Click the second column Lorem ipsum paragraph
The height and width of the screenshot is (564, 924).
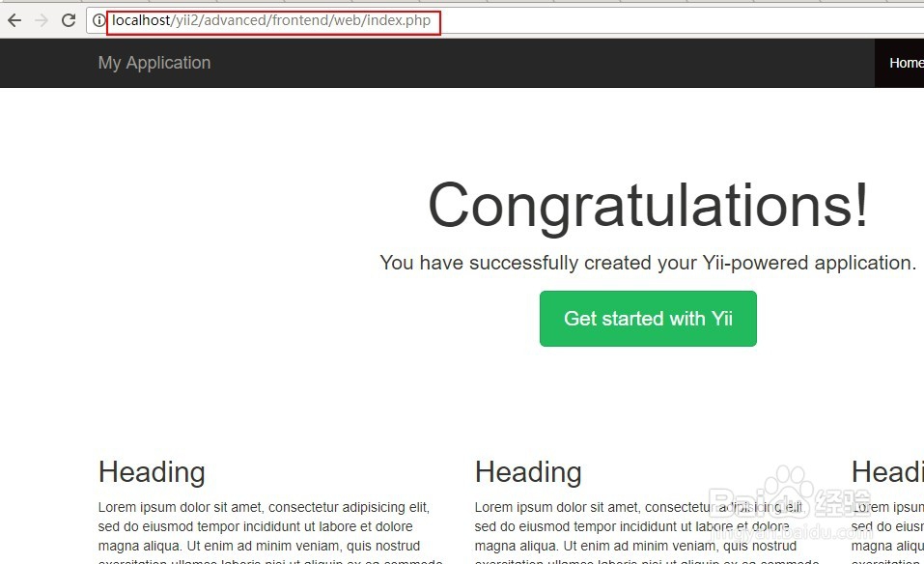pyautogui.click(x=647, y=532)
